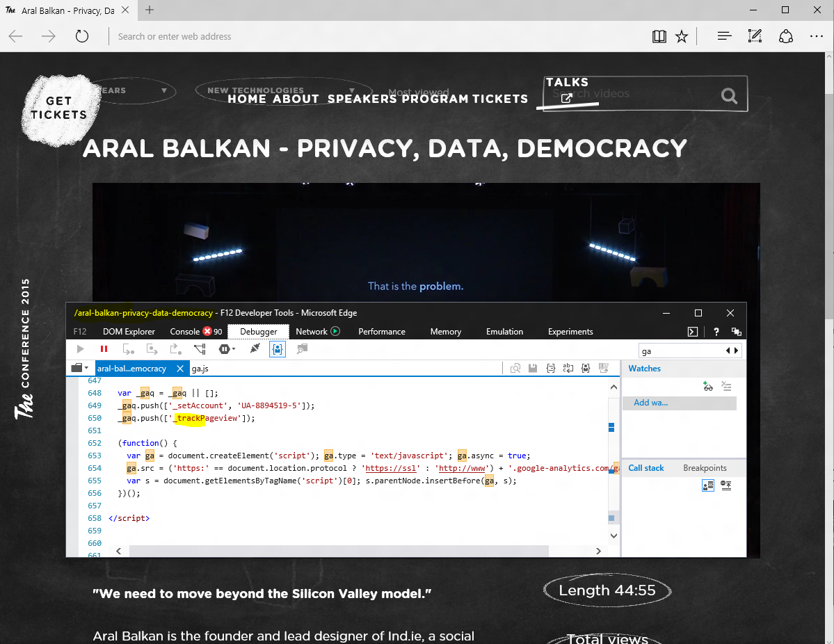Open the Console tab with 90 errors
Screen dimensions: 834x644
click(195, 331)
